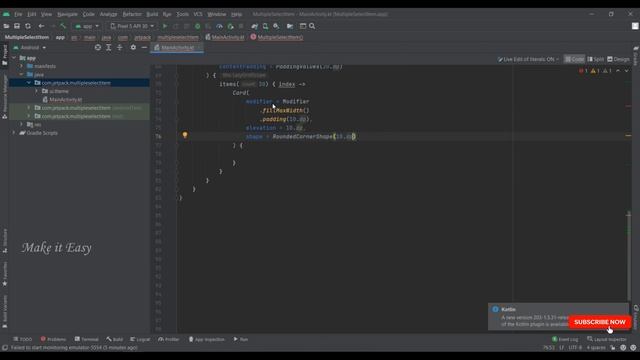Click Select Opened File target icon

click(x=98, y=48)
